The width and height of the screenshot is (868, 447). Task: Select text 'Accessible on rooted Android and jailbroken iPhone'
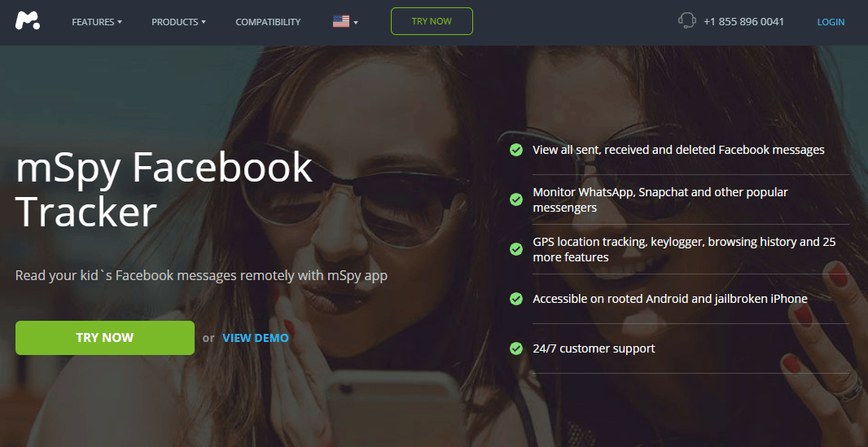[670, 299]
